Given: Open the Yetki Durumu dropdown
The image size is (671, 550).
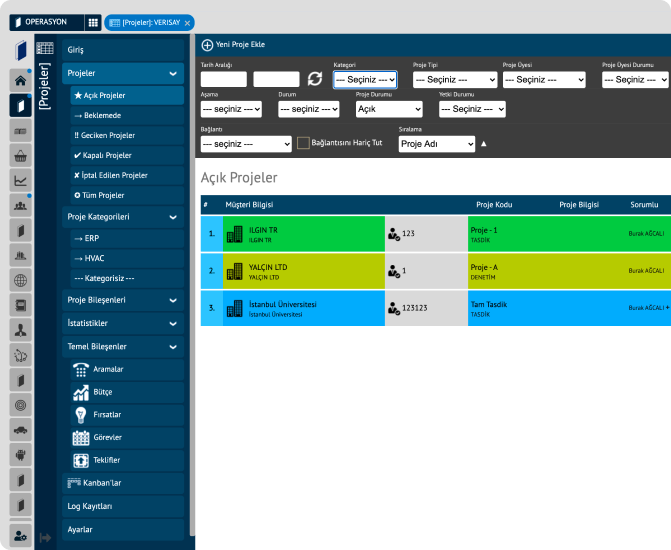Looking at the screenshot, I should point(472,109).
